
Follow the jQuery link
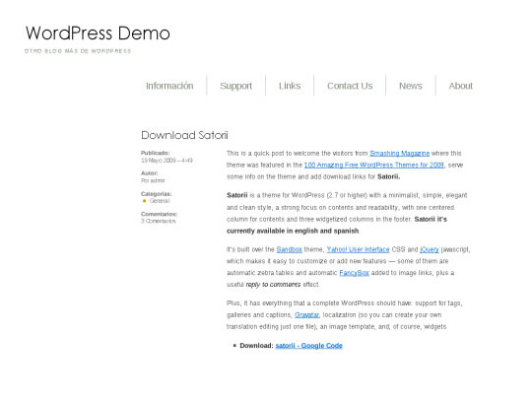(x=430, y=249)
